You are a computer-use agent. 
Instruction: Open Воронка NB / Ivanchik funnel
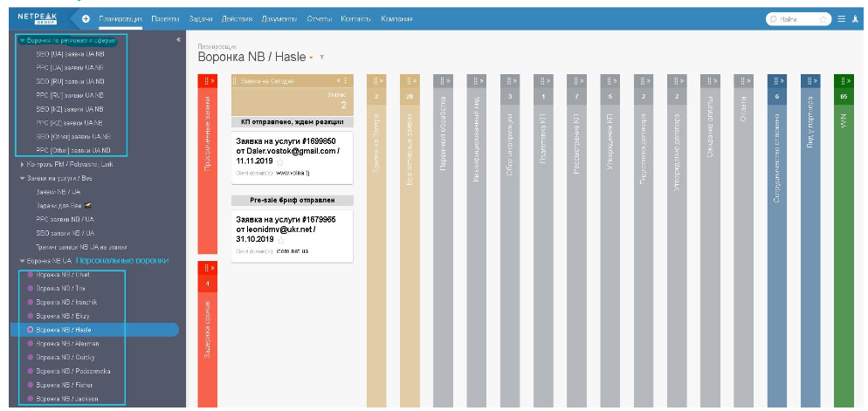coord(66,302)
